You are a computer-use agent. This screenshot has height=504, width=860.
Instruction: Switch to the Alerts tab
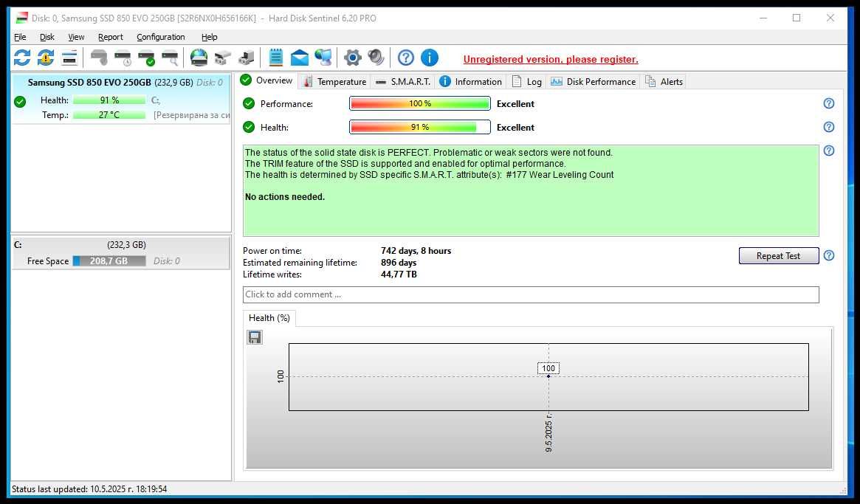664,82
